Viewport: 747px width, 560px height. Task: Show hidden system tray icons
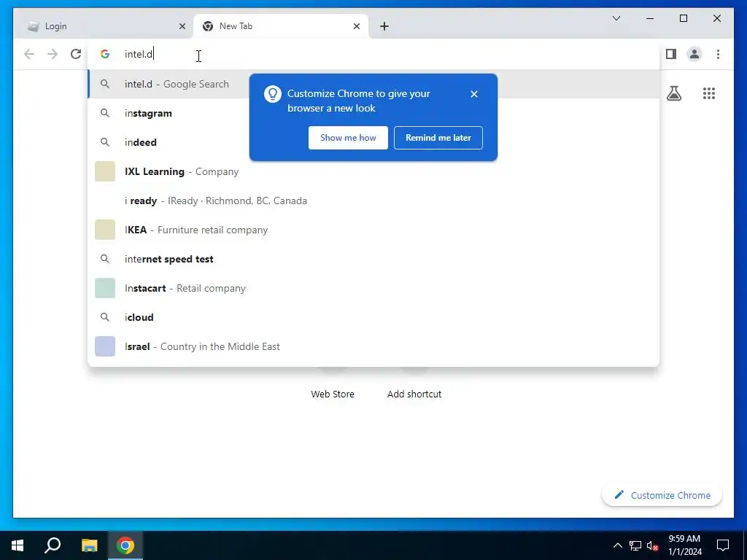coord(617,545)
